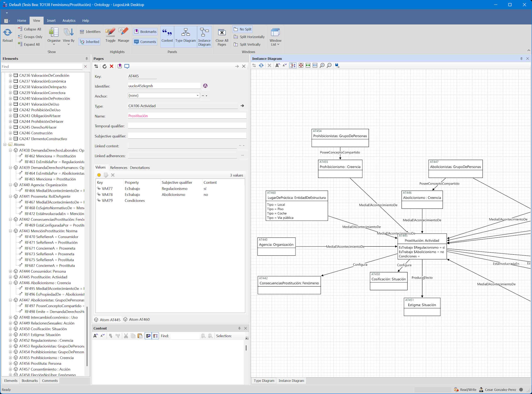Switch to the Denotations tab

click(x=140, y=168)
